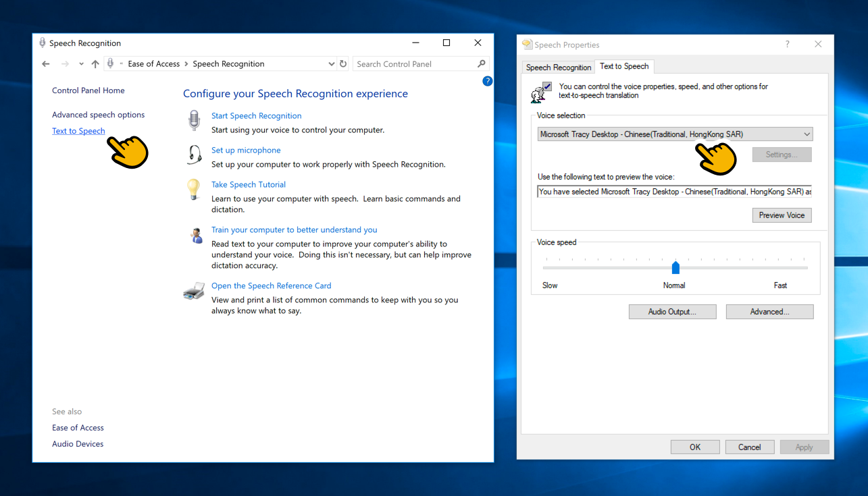The height and width of the screenshot is (496, 868).
Task: Click the Preview Voice button
Action: [x=782, y=215]
